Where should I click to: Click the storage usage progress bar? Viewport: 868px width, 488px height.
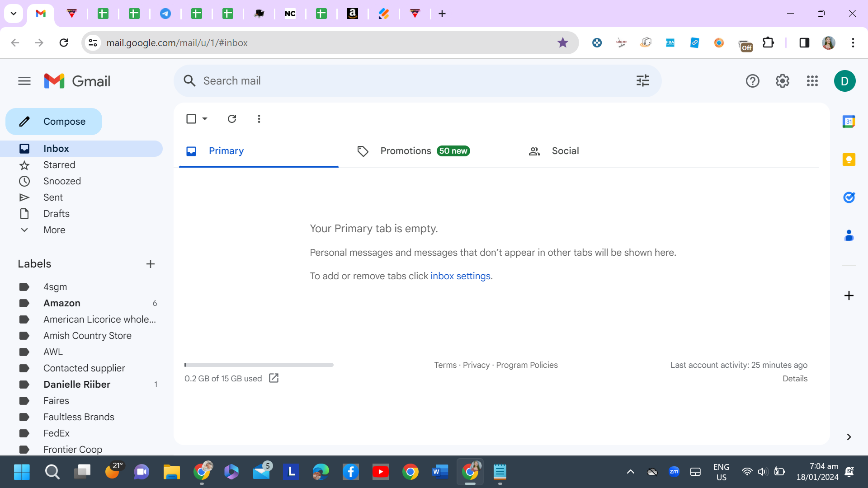pyautogui.click(x=259, y=365)
